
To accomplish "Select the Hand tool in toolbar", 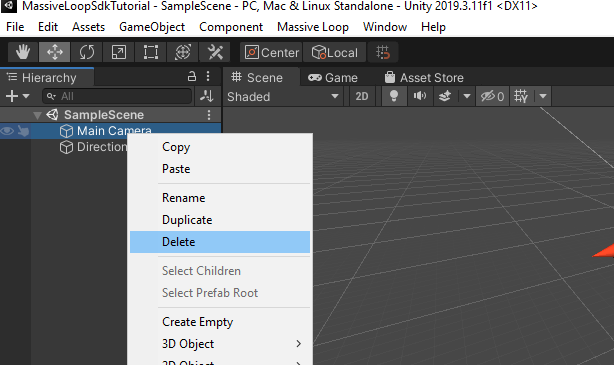I will pyautogui.click(x=23, y=52).
